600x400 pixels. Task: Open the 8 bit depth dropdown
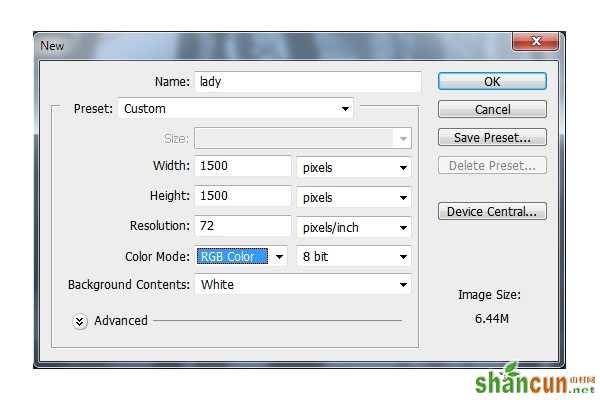[354, 256]
